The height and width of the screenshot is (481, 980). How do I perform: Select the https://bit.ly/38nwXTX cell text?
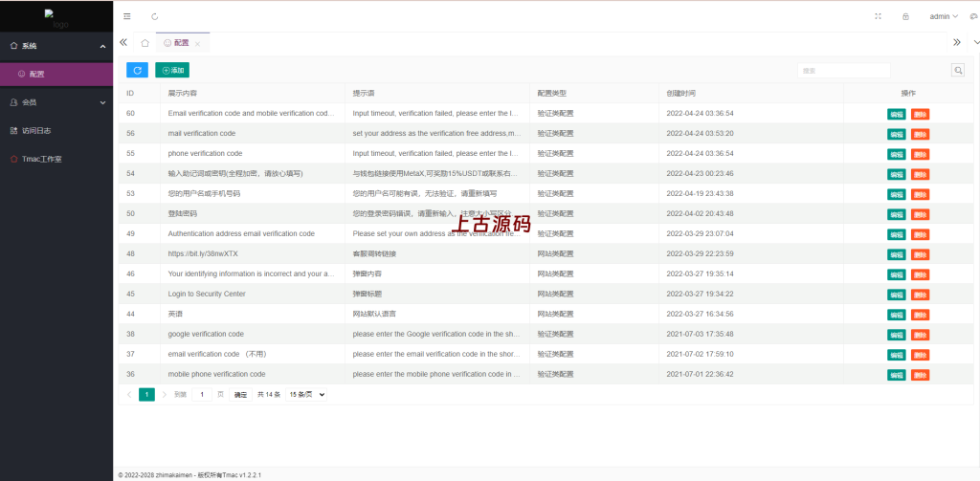[x=203, y=253]
